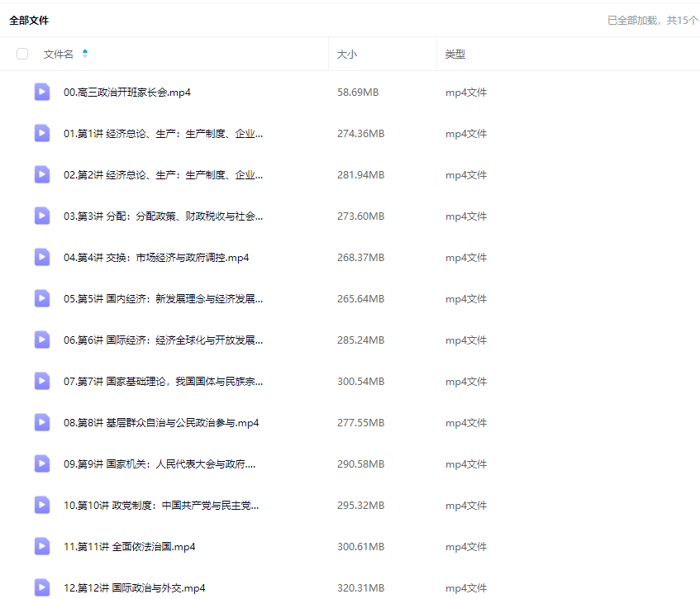
Task: Sort files using 文件名 sort arrow
Action: (x=85, y=54)
